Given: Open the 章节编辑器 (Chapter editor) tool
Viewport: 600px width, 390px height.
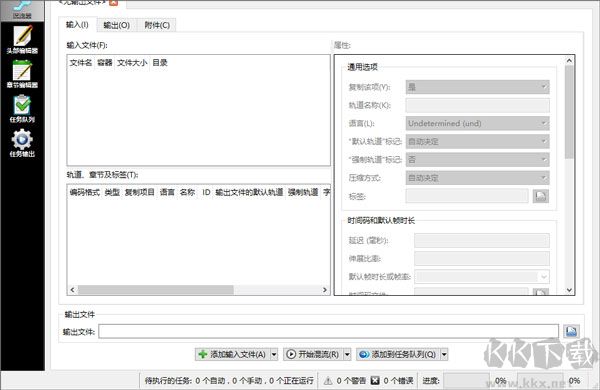Looking at the screenshot, I should (22, 74).
